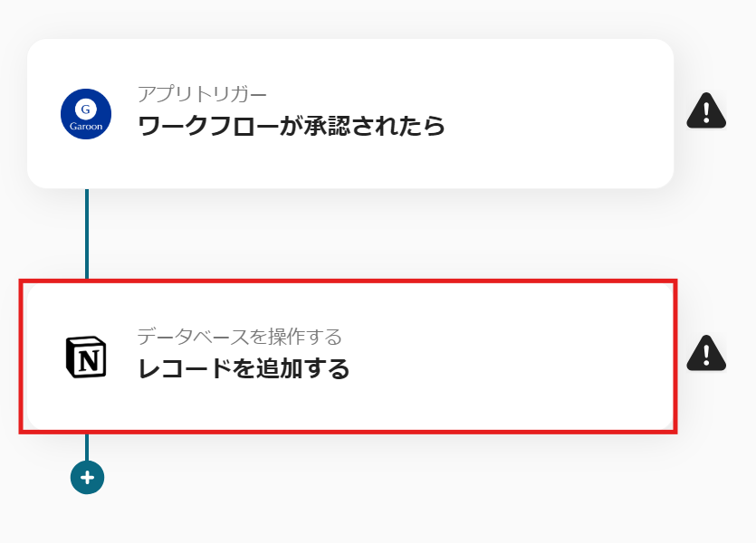Click warning icon beside the Garoon trigger
The width and height of the screenshot is (756, 543).
[705, 110]
